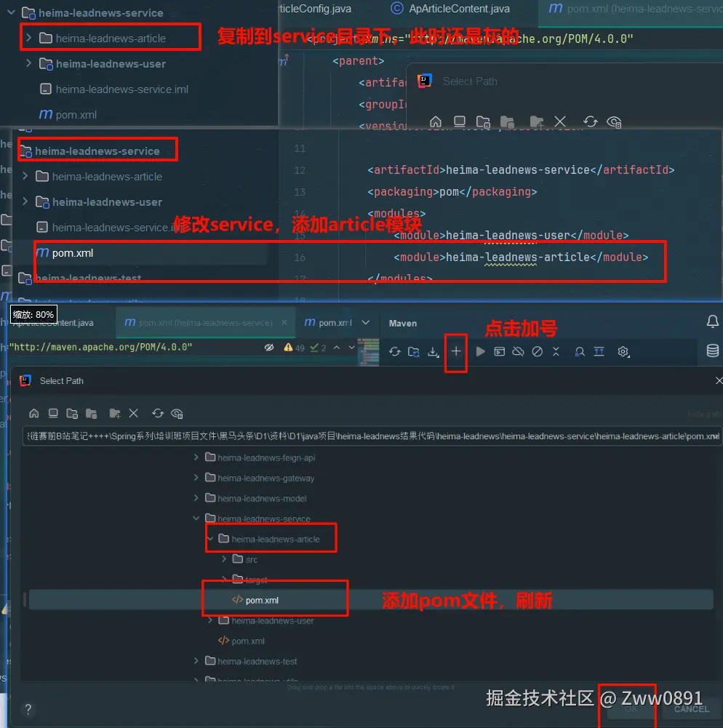723x728 pixels.
Task: Collapse heima-leadnews-service root with the down chevron
Action: (11, 12)
